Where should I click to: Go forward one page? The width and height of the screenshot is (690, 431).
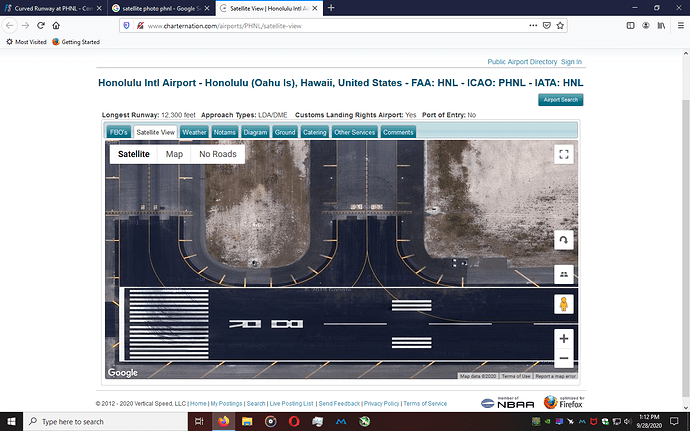[26, 26]
